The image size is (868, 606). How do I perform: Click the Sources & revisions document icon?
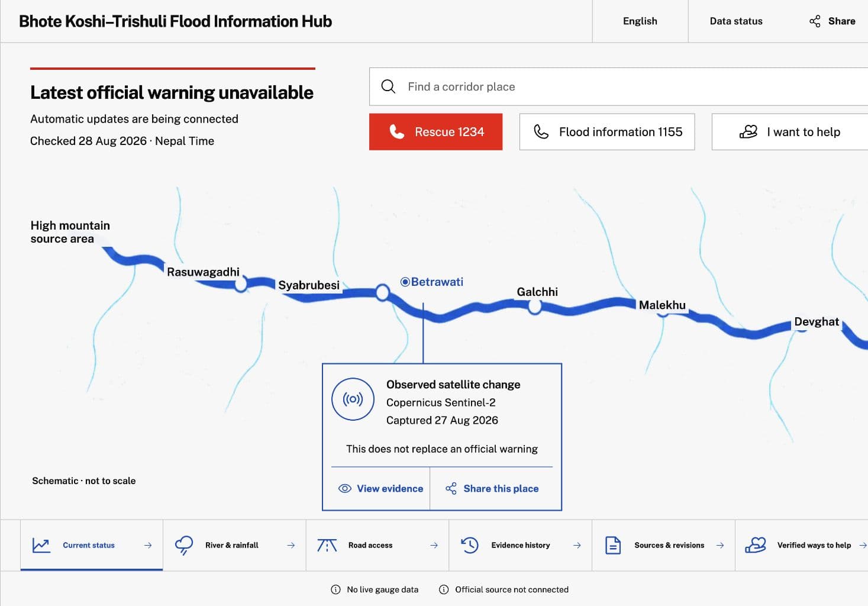click(x=613, y=545)
